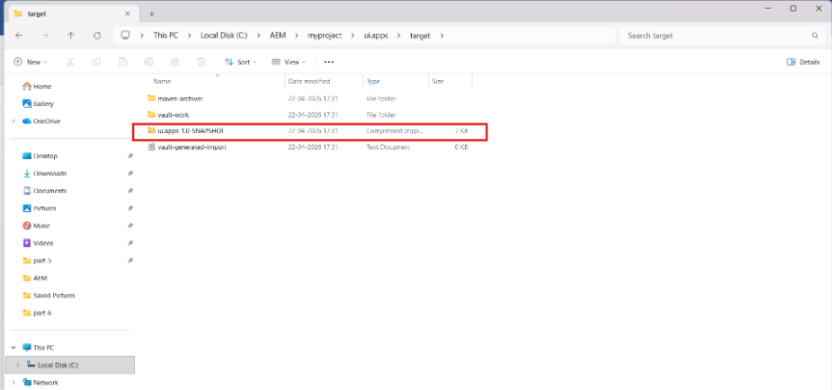Select the maven-archiver folder
The width and height of the screenshot is (832, 390).
click(x=175, y=99)
